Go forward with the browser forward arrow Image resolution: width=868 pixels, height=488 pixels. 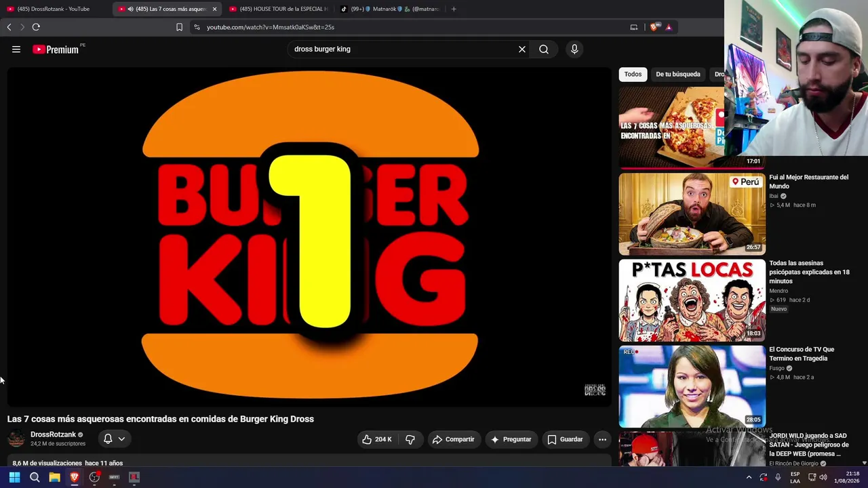point(22,27)
